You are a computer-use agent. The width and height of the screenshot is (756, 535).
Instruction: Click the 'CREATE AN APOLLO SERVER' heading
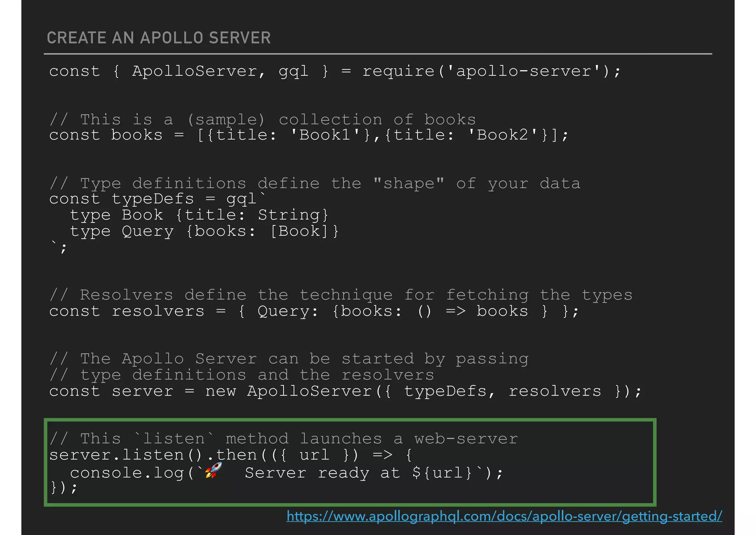click(159, 38)
